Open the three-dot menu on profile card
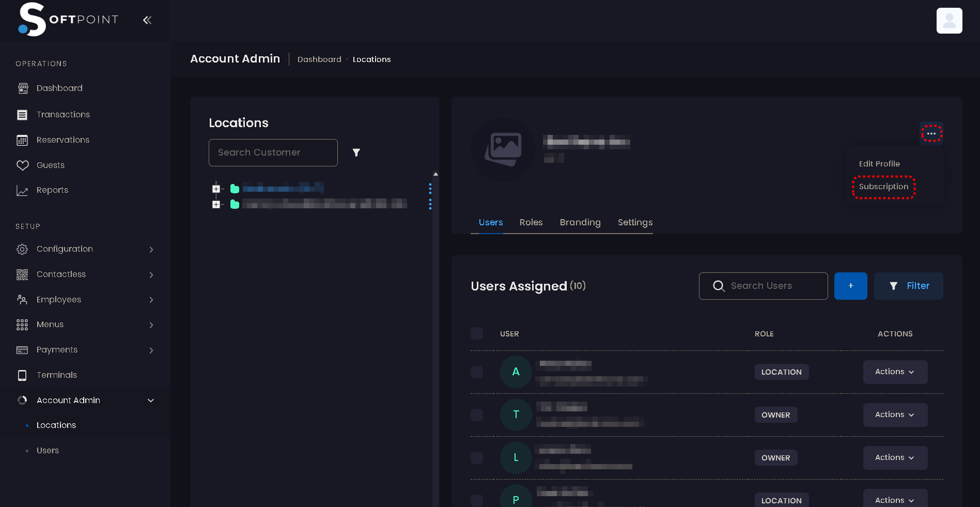The width and height of the screenshot is (980, 507). (931, 134)
